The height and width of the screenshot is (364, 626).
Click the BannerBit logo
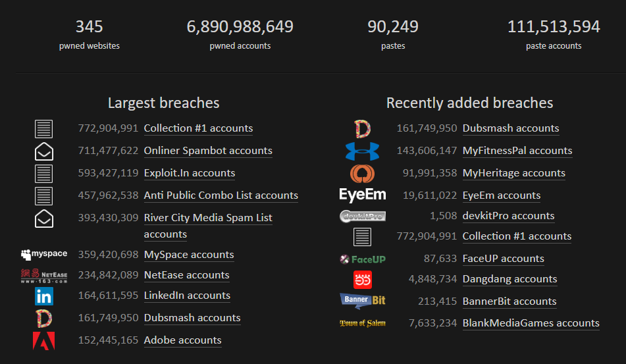(363, 301)
